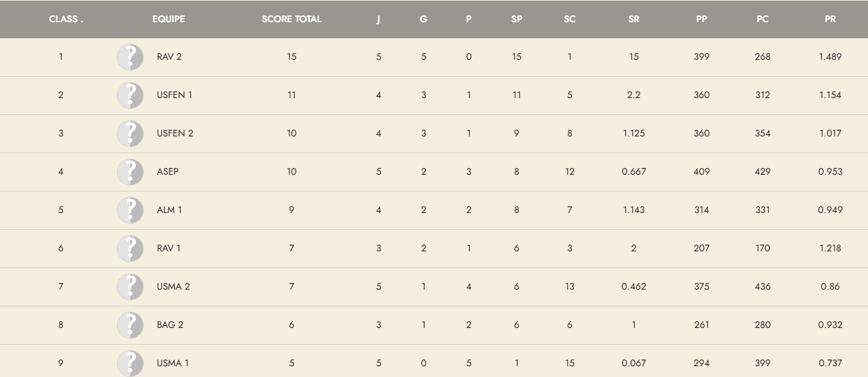This screenshot has height=377, width=868.
Task: Click the BAG 2 team logo icon
Action: click(x=130, y=325)
